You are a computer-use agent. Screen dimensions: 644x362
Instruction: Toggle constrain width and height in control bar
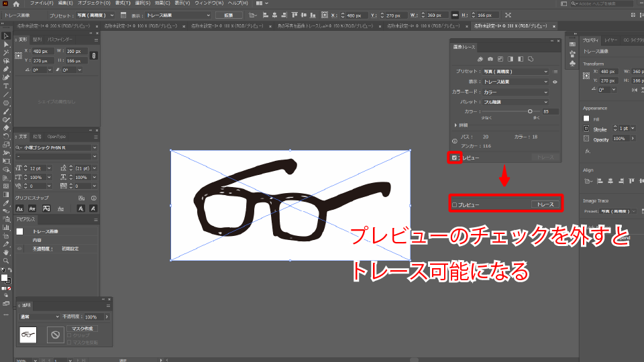(455, 15)
